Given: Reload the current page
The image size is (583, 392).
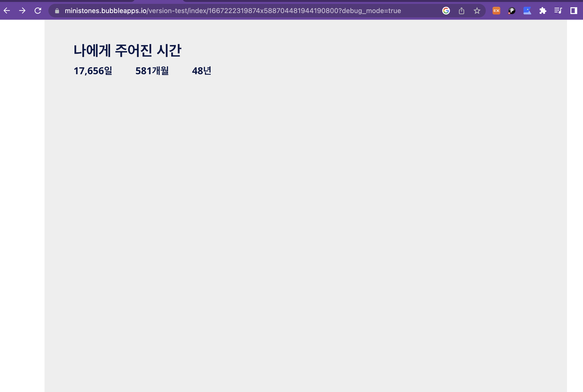Looking at the screenshot, I should pyautogui.click(x=38, y=10).
